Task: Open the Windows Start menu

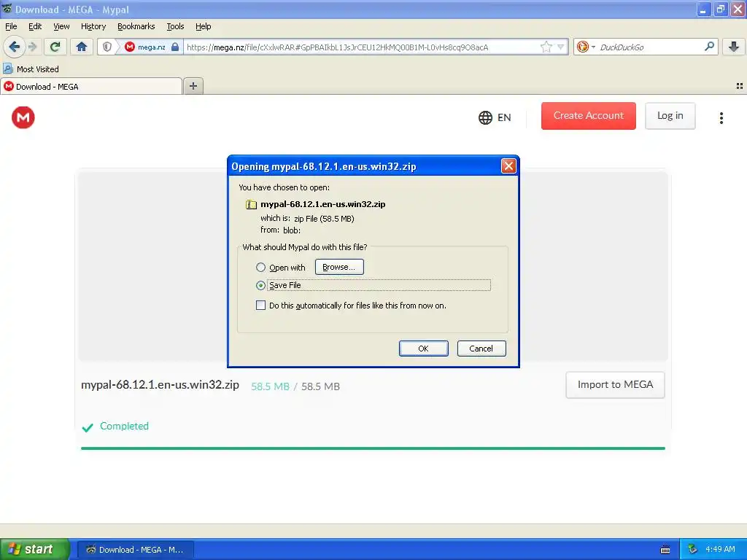Action: 34,549
